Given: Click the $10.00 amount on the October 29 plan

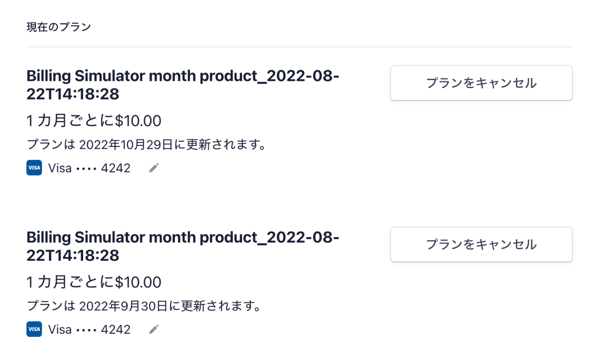Looking at the screenshot, I should 138,121.
